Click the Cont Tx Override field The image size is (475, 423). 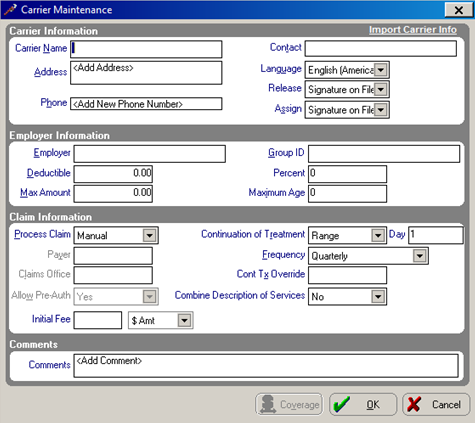pyautogui.click(x=347, y=275)
